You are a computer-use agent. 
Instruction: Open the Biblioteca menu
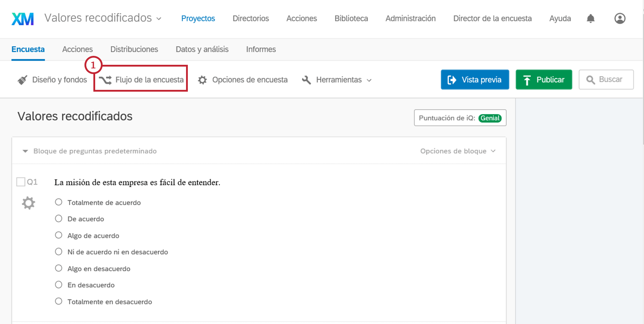click(x=351, y=18)
